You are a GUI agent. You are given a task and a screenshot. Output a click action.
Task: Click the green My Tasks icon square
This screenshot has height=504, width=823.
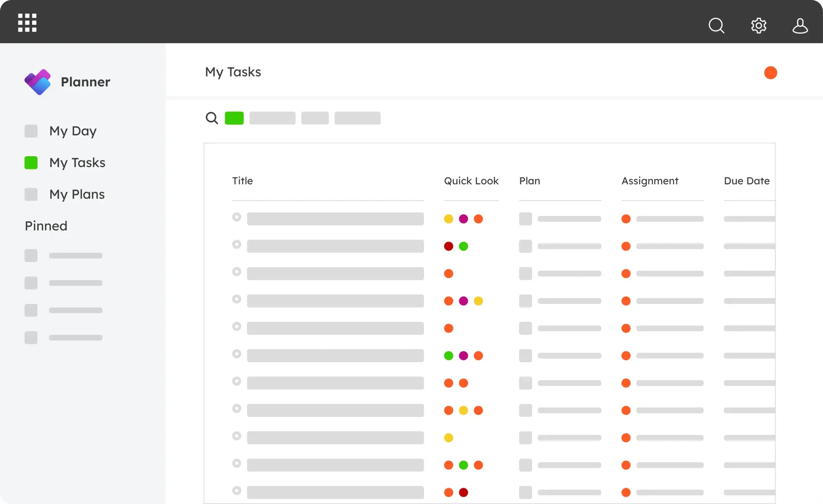click(31, 163)
